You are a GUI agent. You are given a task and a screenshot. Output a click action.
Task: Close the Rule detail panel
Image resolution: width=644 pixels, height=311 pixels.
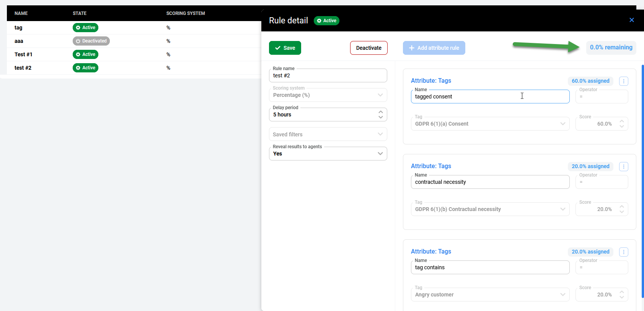click(631, 20)
